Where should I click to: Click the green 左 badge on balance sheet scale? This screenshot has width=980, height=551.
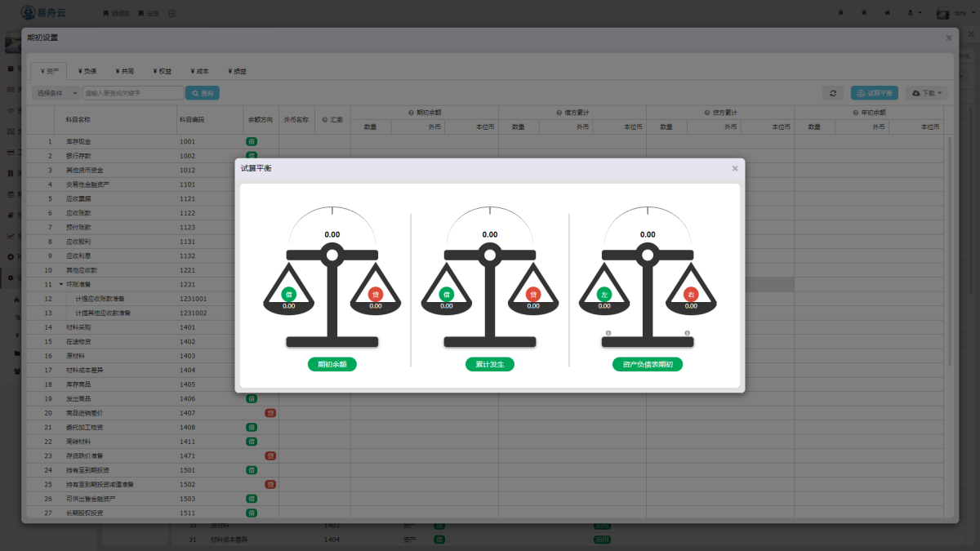[x=604, y=294]
